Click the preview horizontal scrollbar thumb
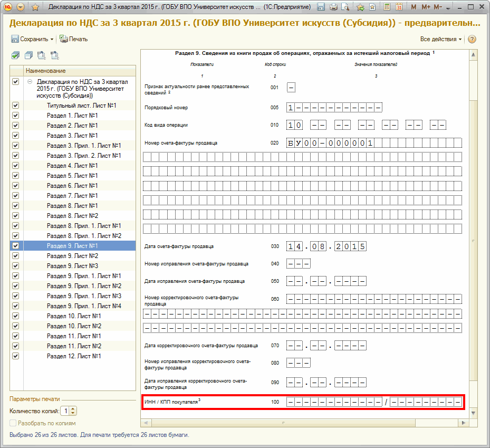This screenshot has width=490, height=448. [x=283, y=423]
